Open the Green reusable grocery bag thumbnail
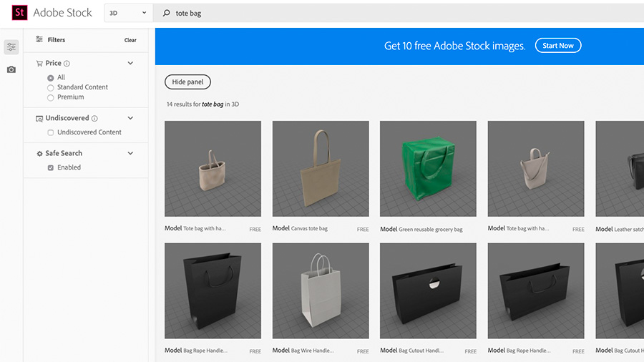The height and width of the screenshot is (362, 644). [428, 168]
